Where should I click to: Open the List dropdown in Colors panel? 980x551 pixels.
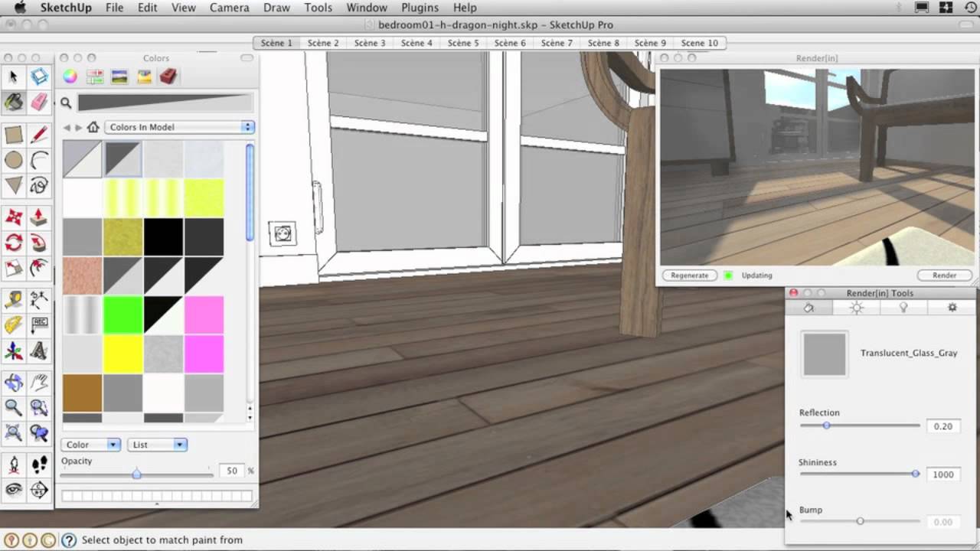157,445
